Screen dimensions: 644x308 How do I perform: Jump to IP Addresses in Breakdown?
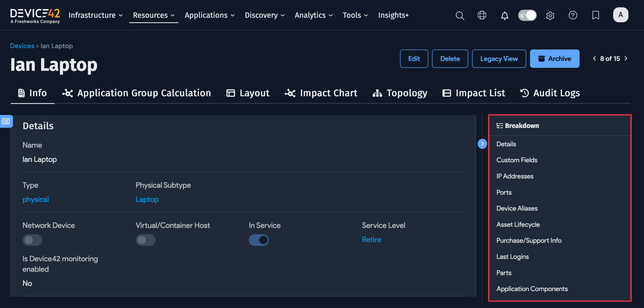pos(514,176)
